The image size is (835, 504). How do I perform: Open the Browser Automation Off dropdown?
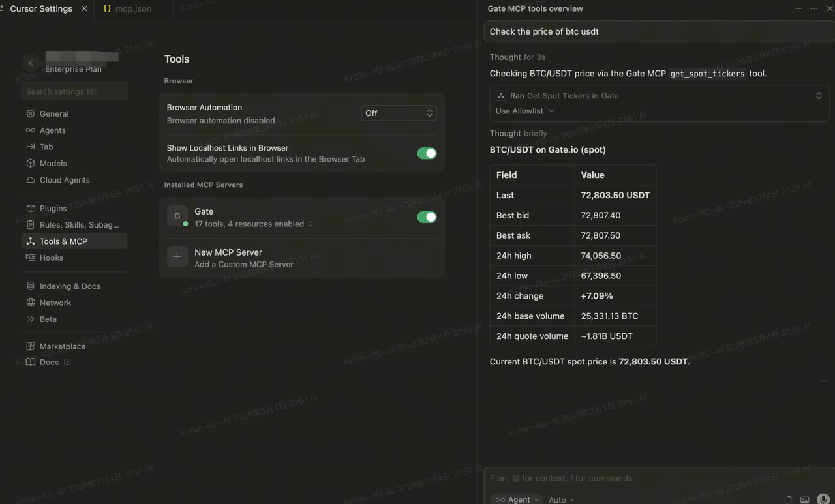pyautogui.click(x=399, y=113)
